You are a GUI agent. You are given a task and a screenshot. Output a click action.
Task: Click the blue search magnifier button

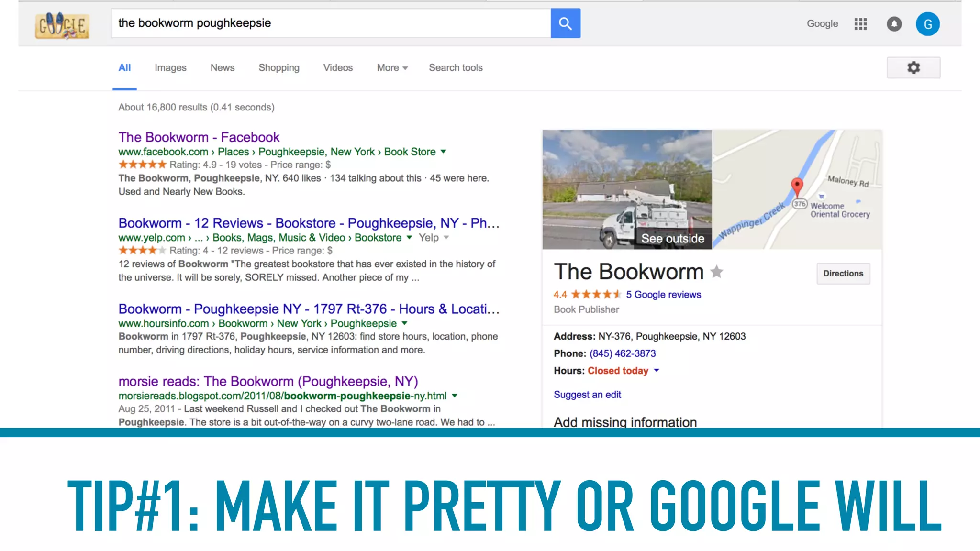(x=565, y=23)
